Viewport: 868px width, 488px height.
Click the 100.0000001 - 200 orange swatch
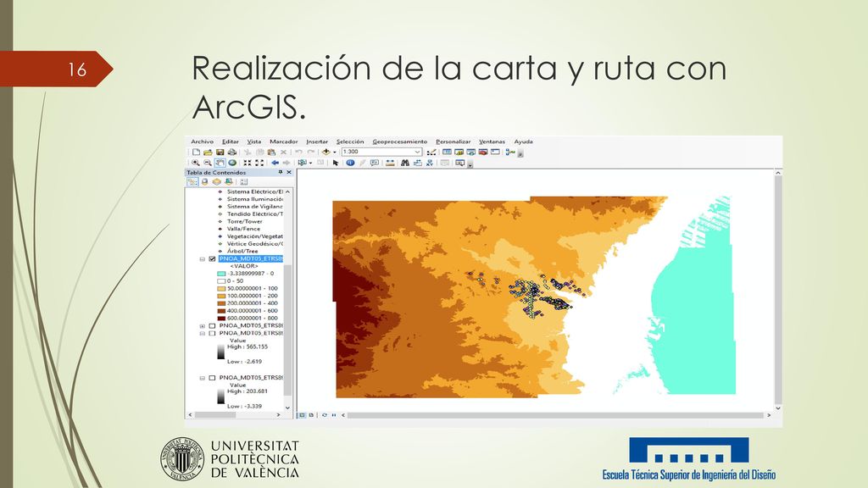(x=221, y=296)
